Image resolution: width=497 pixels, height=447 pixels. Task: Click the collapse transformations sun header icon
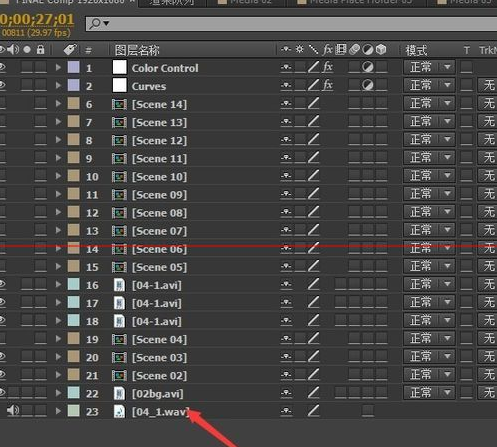(300, 49)
